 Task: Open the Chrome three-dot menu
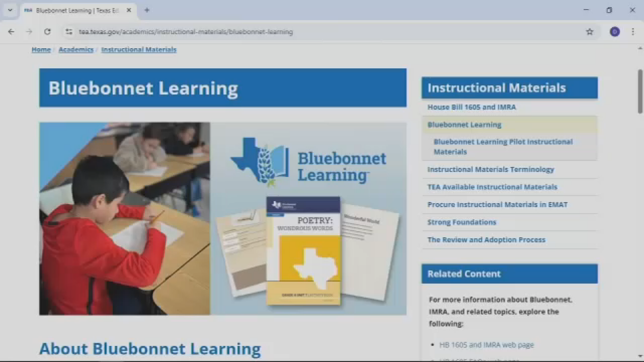pyautogui.click(x=633, y=32)
